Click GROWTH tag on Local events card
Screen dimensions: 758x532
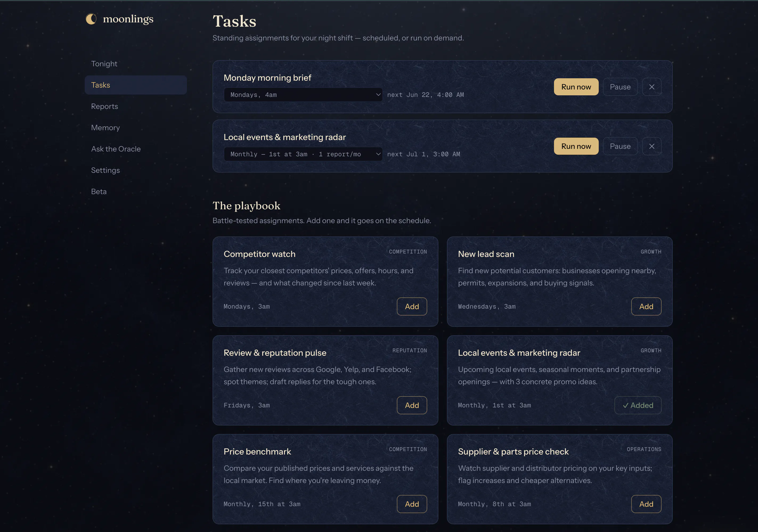coord(651,350)
